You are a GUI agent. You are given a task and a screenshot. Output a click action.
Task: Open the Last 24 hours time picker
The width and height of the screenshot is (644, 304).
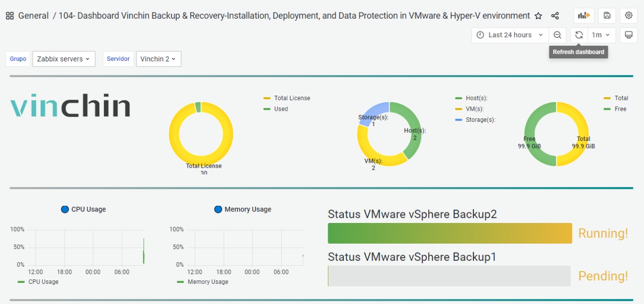coord(510,35)
